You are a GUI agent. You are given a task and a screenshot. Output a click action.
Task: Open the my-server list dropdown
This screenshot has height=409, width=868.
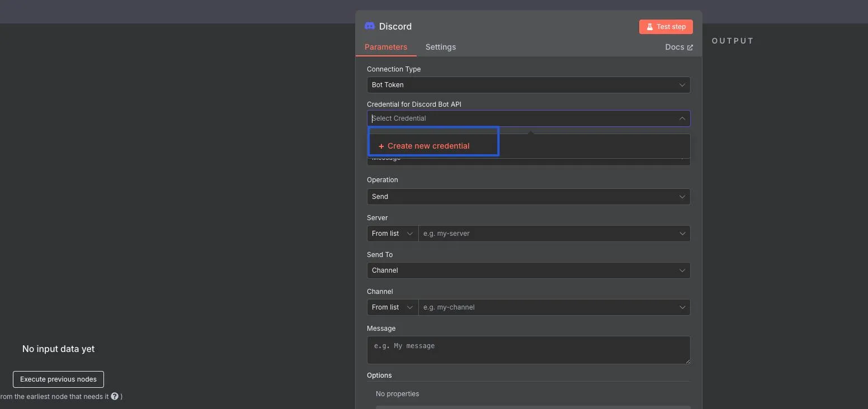click(554, 234)
